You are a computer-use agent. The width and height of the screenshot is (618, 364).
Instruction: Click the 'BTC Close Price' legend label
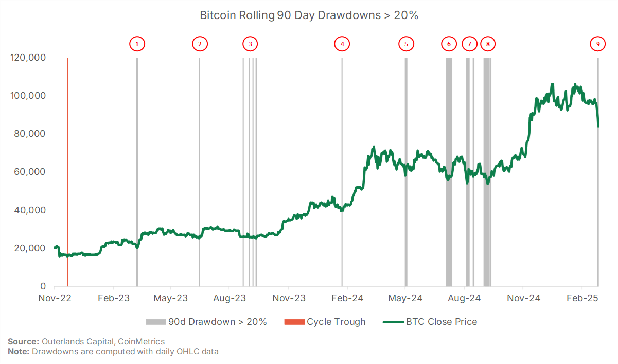442,322
